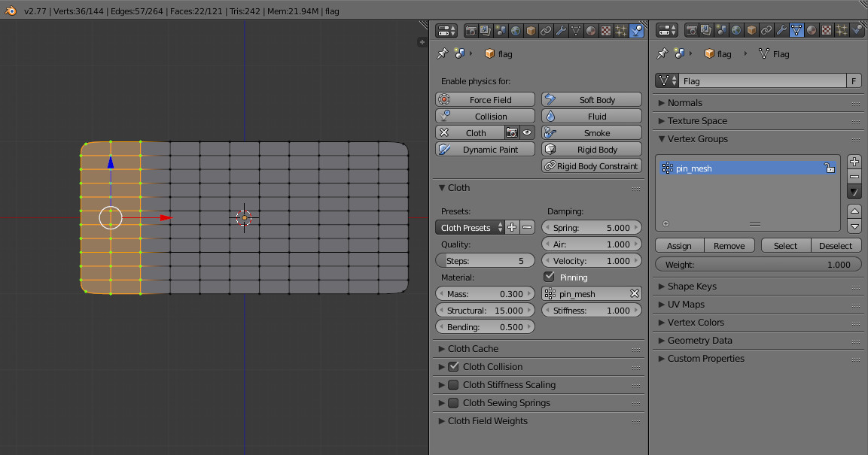Open Render tab in physics properties panel
Viewport: 868px width, 455px height.
pyautogui.click(x=471, y=31)
